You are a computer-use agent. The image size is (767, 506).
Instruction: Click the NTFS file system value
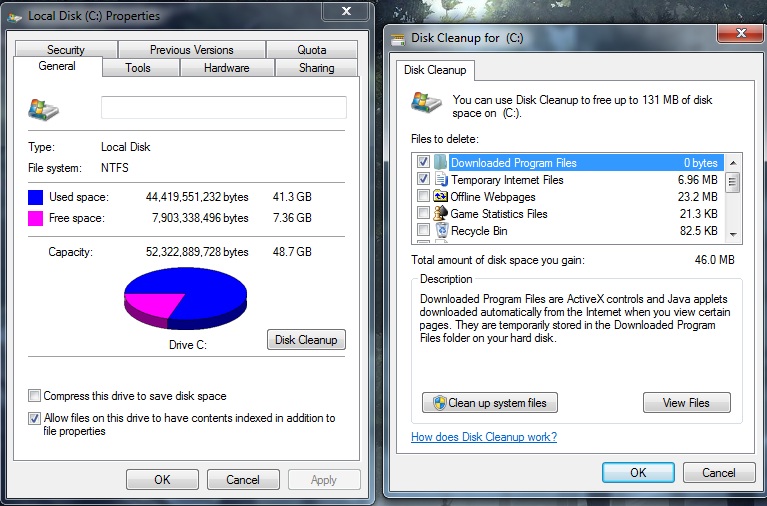tap(115, 168)
